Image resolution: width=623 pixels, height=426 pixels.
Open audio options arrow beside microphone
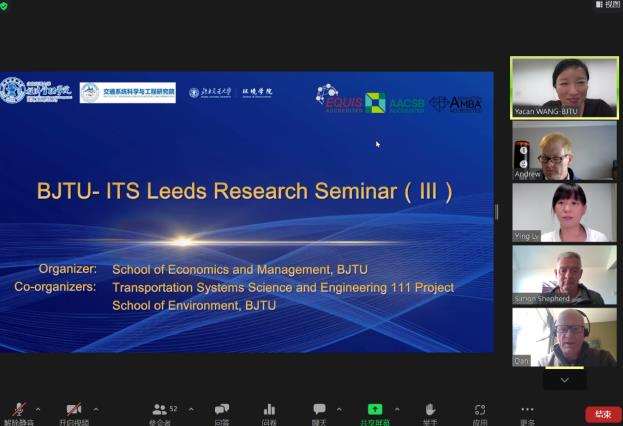38,409
